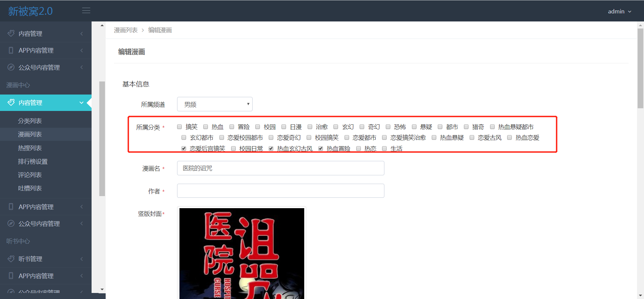The image size is (644, 299).
Task: Expand chevron of topmost APP内容管理 item
Action: 82,50
